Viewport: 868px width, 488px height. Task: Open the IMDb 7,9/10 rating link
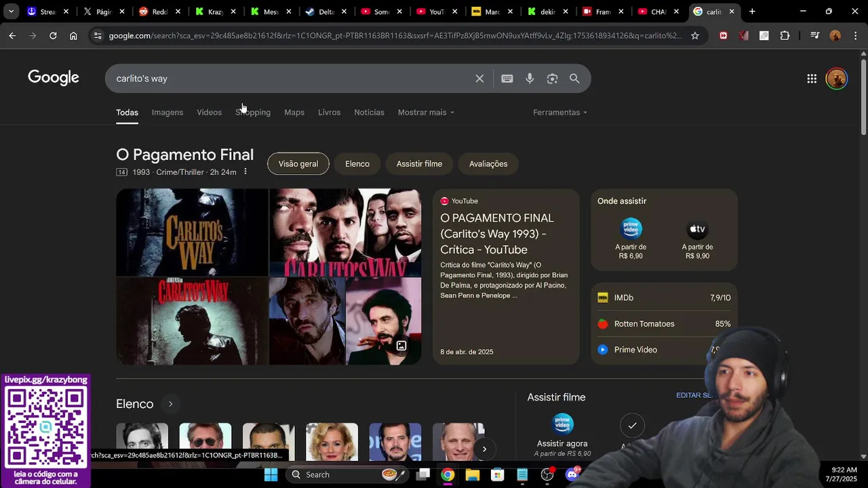(664, 298)
